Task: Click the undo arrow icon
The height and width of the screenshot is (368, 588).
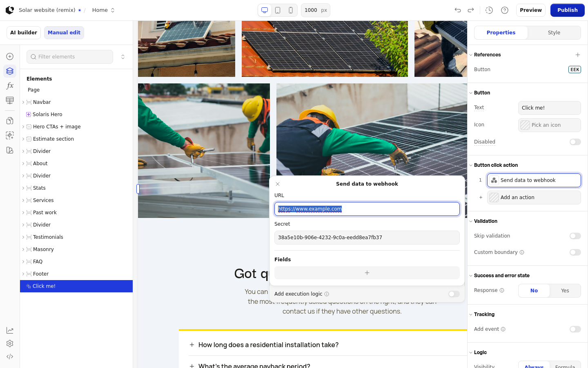Action: point(458,10)
